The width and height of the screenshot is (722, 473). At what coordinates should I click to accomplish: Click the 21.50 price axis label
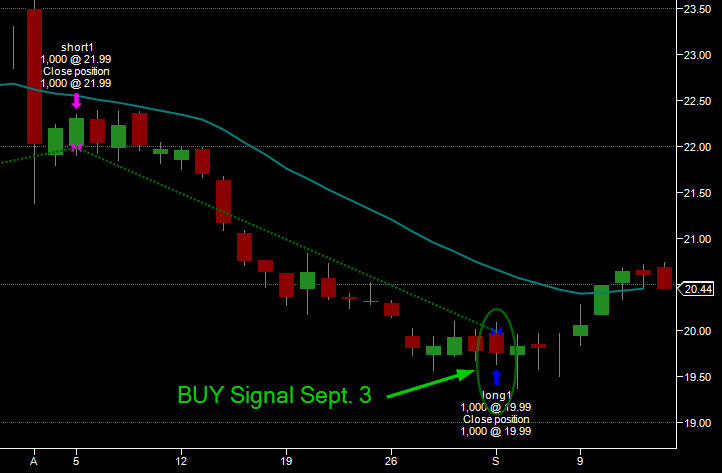tap(697, 193)
